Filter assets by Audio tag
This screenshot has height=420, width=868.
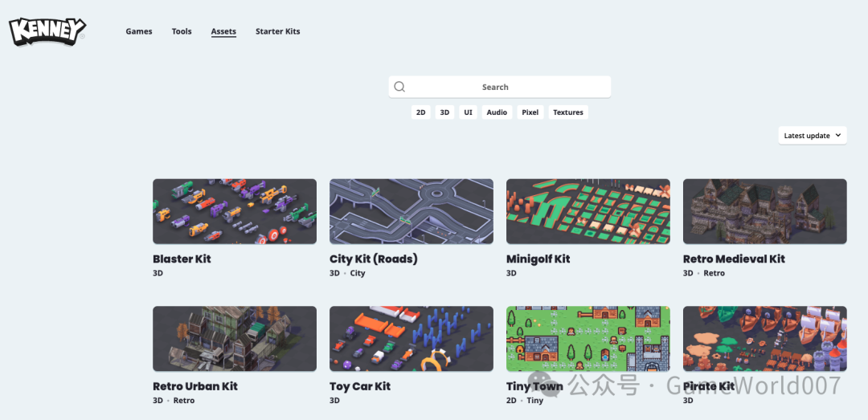pos(497,112)
